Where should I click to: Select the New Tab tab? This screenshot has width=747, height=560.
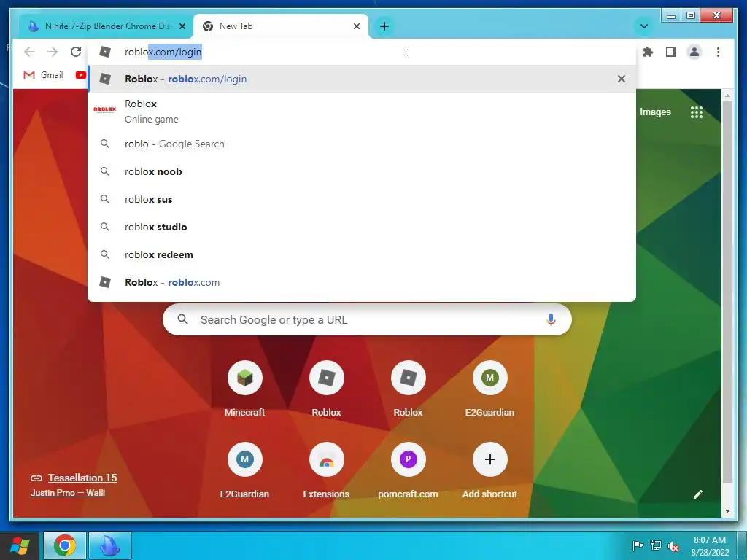281,26
